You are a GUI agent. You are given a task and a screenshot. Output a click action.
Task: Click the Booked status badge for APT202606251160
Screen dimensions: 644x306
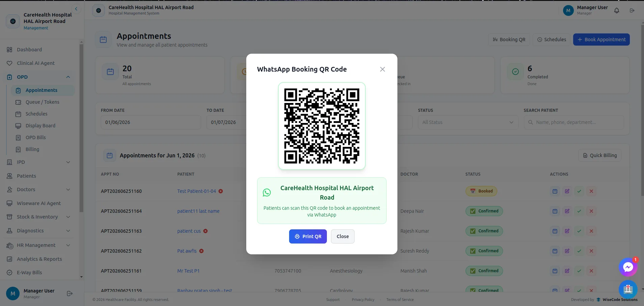(x=481, y=191)
